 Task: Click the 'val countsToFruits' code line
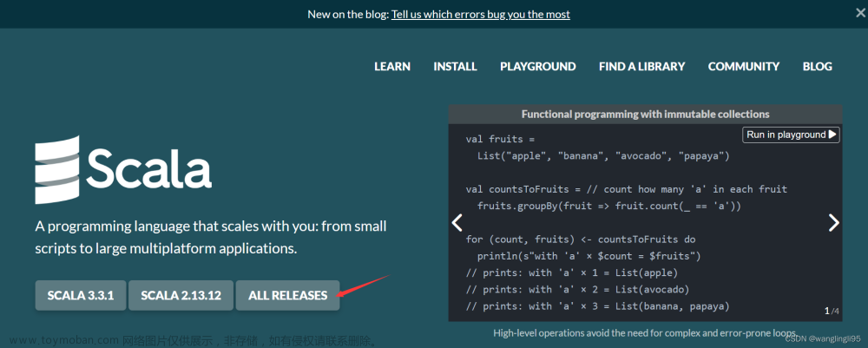(x=627, y=189)
